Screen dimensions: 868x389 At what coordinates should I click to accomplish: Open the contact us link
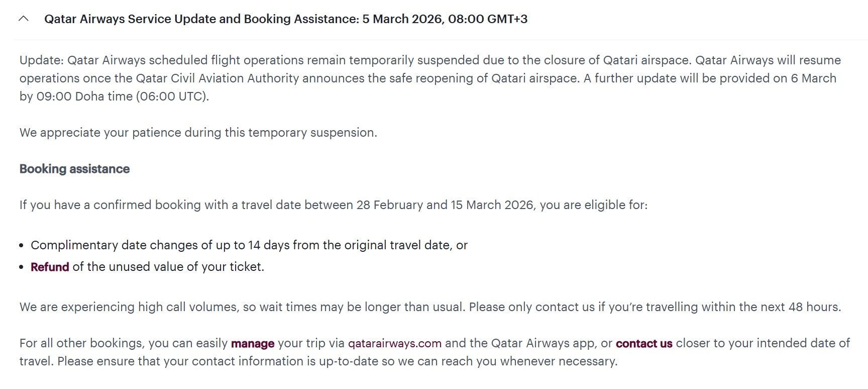pos(643,344)
